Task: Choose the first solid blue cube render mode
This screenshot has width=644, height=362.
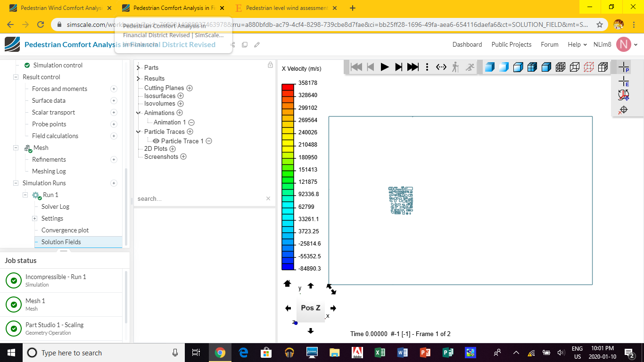Action: tap(490, 67)
